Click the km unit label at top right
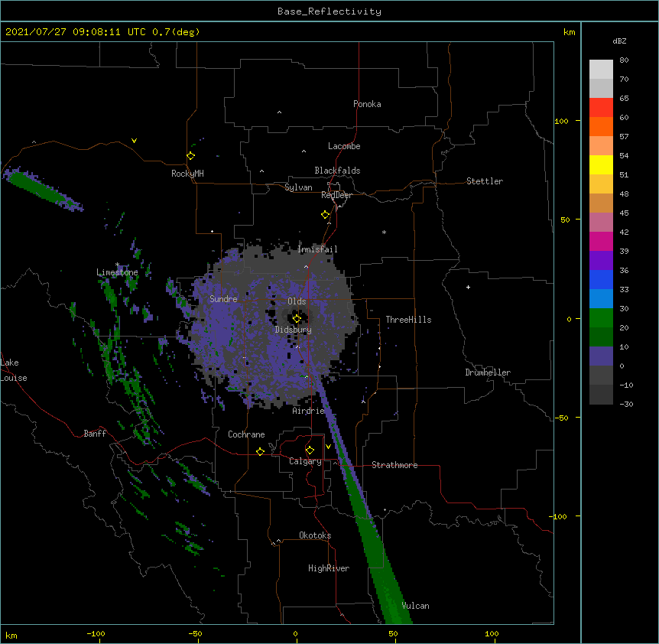The width and height of the screenshot is (659, 644). [x=569, y=32]
